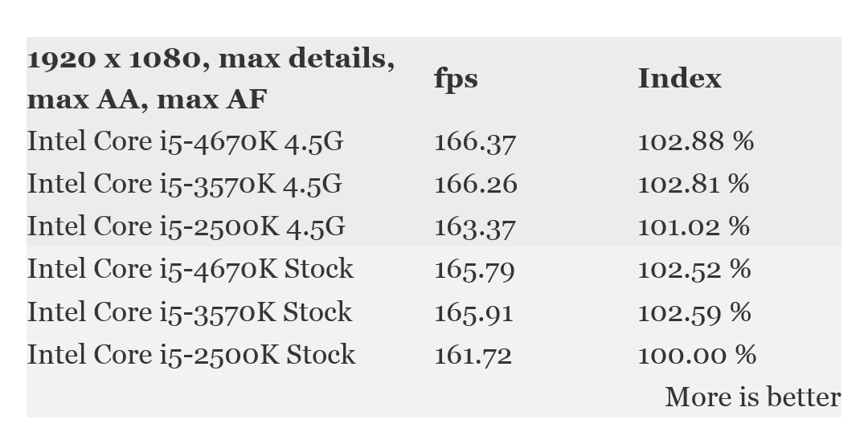
Task: Select the Intel Core i5-3570K 4.5G row label
Action: click(184, 184)
